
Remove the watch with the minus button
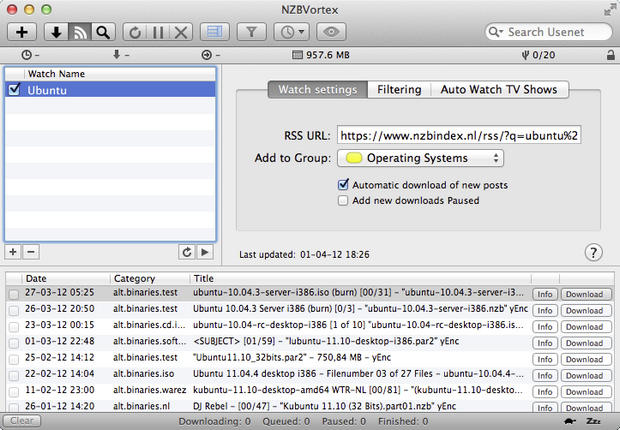[31, 252]
